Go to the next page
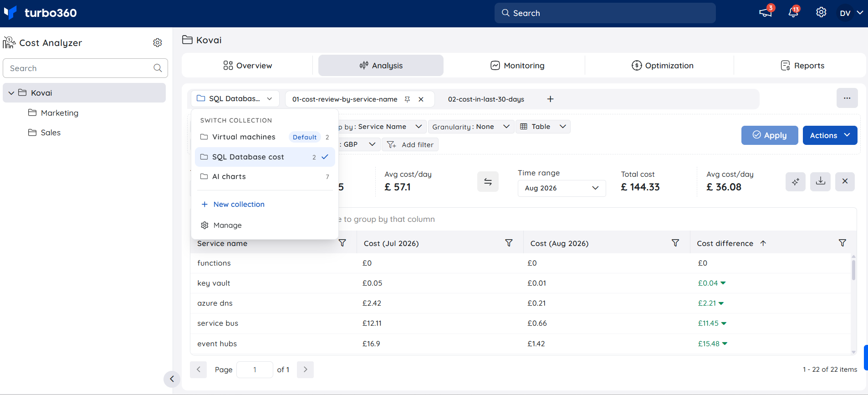 305,369
